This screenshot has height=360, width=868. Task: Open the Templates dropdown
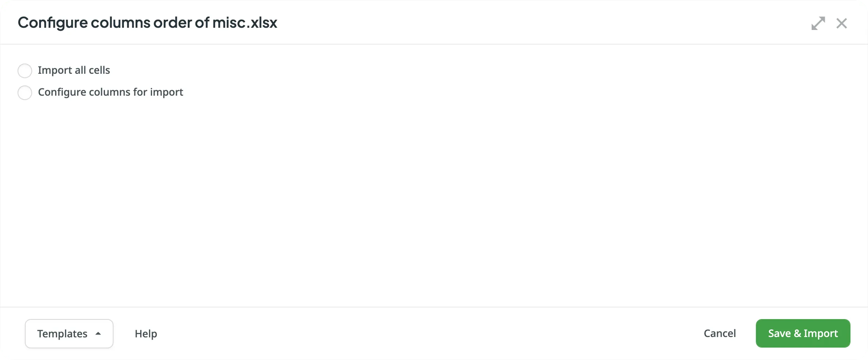pos(69,333)
